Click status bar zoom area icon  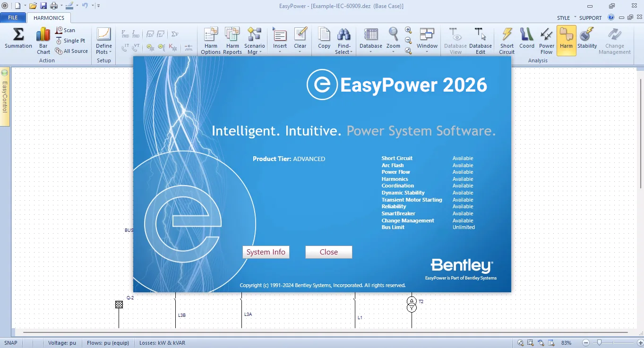pyautogui.click(x=530, y=343)
